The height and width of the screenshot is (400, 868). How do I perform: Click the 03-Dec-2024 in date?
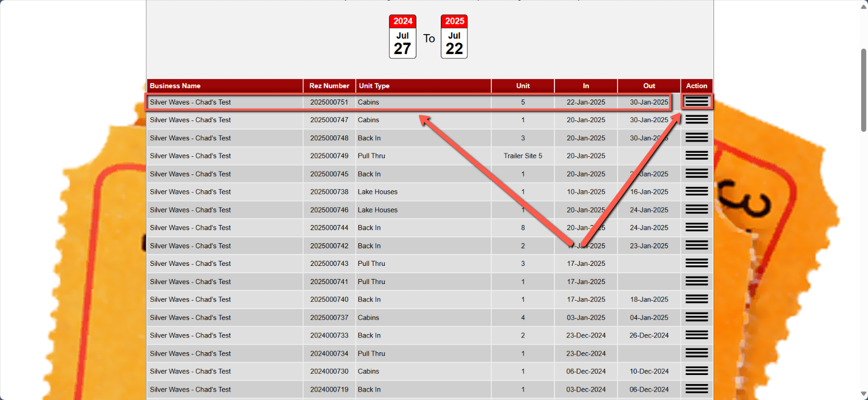click(586, 389)
